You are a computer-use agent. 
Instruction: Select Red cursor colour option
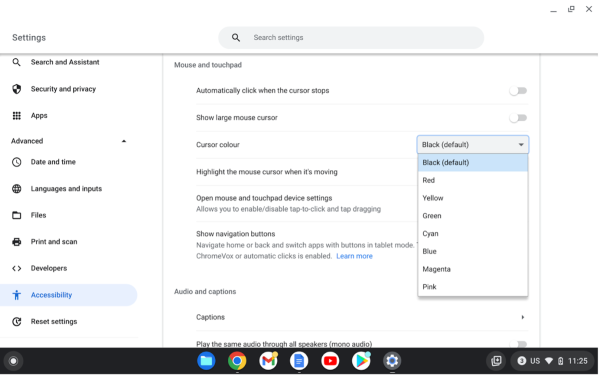(473, 180)
